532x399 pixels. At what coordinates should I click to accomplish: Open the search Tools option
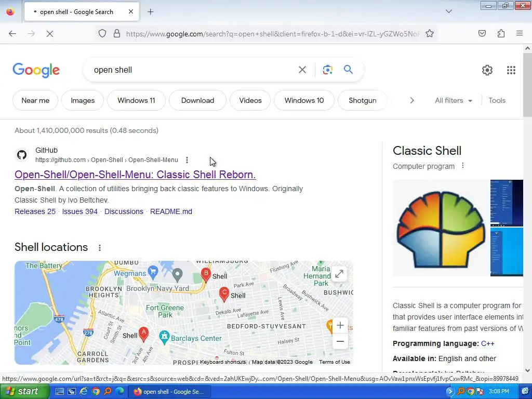pos(497,100)
